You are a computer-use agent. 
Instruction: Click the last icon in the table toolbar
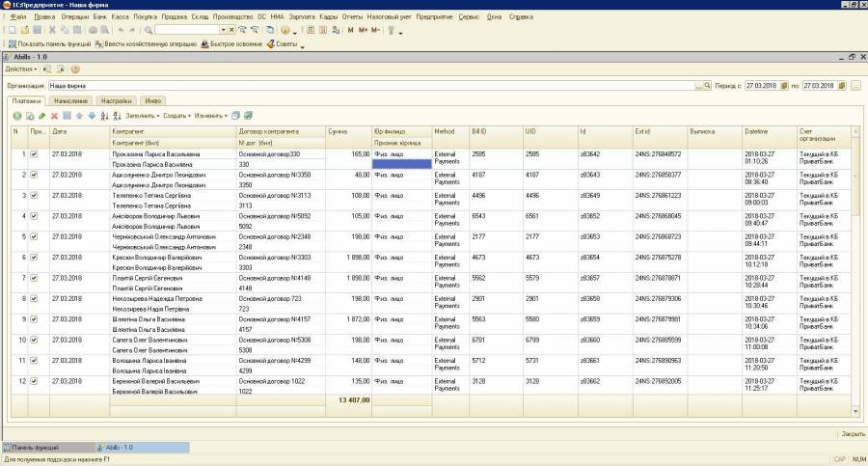[x=248, y=116]
